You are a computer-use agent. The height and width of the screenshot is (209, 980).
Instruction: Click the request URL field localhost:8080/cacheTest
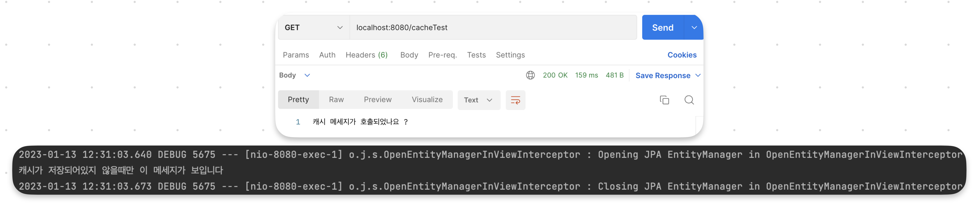coord(493,27)
